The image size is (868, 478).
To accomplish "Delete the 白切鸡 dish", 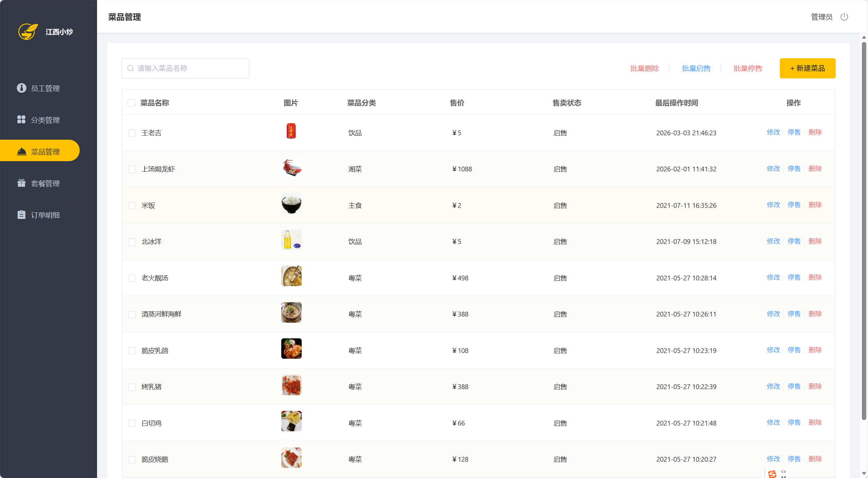I will pyautogui.click(x=815, y=422).
